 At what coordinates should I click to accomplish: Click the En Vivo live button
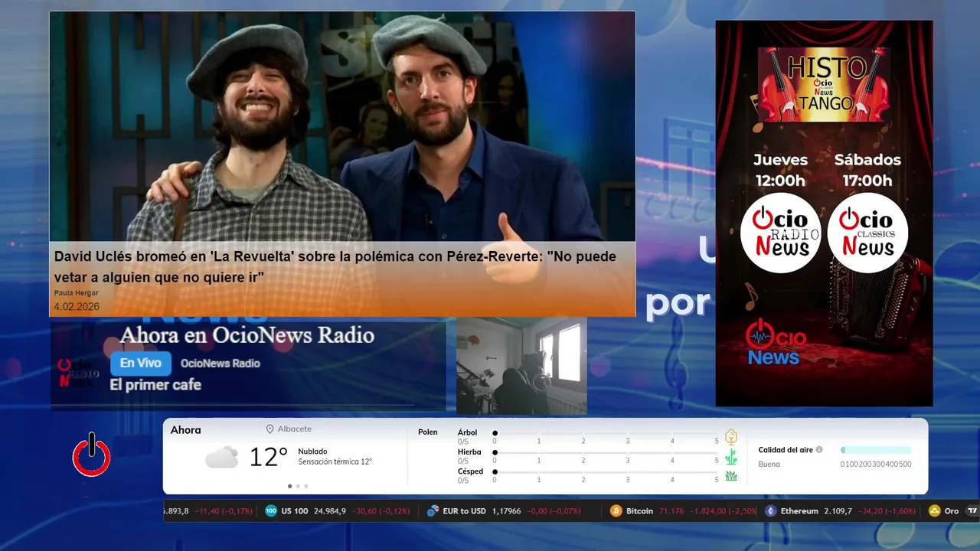(x=141, y=364)
